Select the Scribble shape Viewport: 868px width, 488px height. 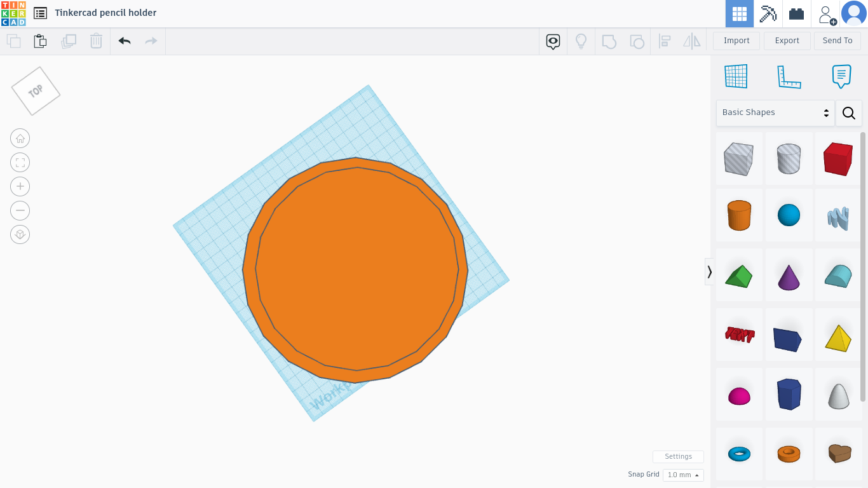[837, 215]
